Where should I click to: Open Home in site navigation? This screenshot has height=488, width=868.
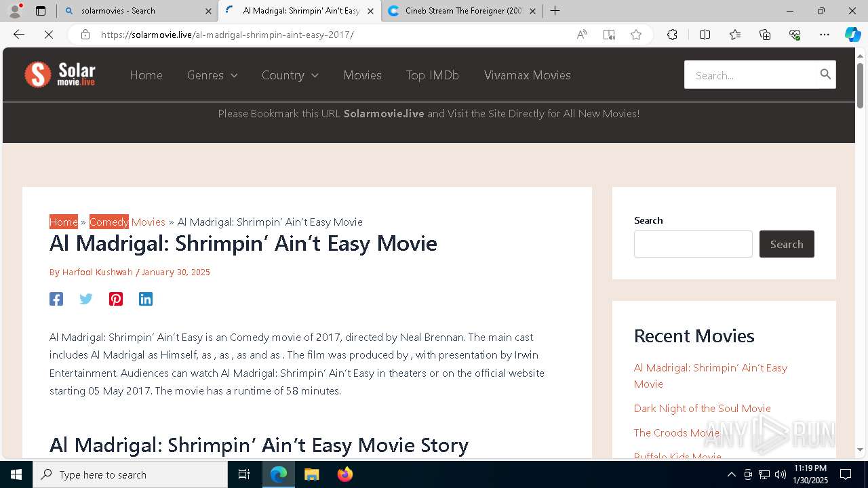[x=146, y=75]
